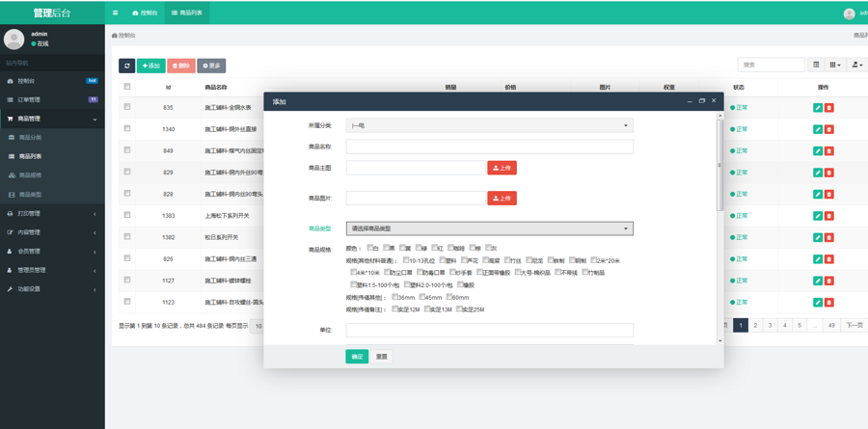Image resolution: width=868 pixels, height=429 pixels.
Task: Open the 功能设置 sidebar menu
Action: [52, 289]
